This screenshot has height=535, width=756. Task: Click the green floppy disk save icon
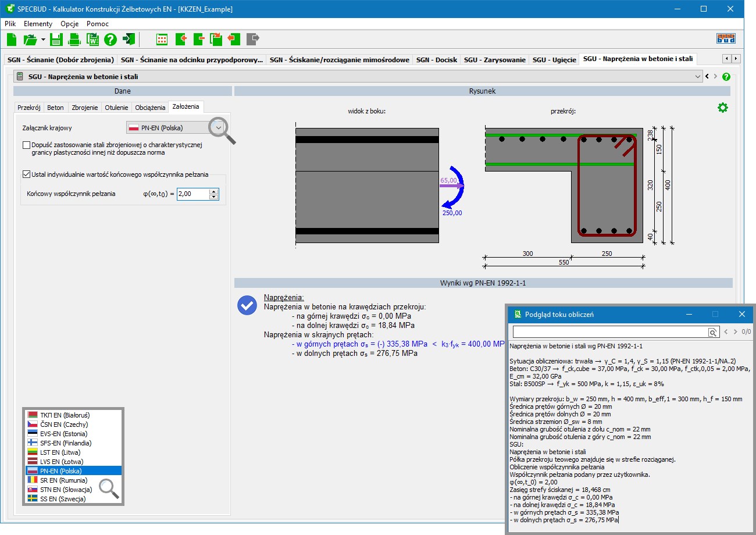tap(56, 40)
